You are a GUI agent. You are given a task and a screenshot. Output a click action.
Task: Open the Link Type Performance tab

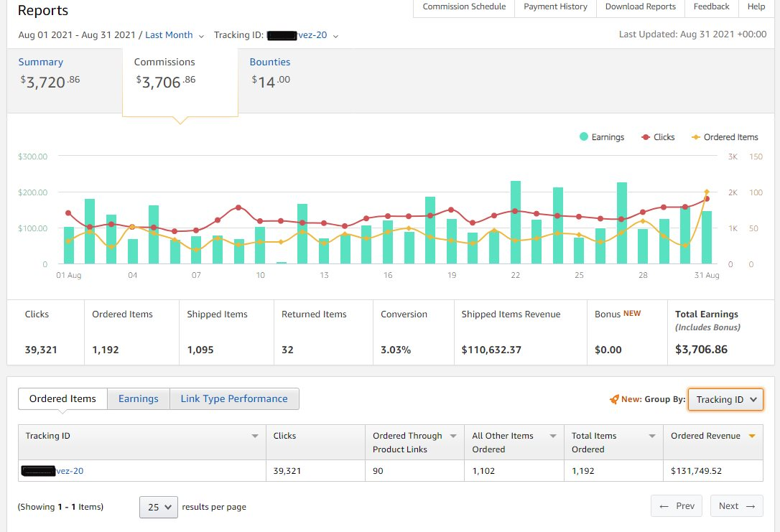point(234,398)
